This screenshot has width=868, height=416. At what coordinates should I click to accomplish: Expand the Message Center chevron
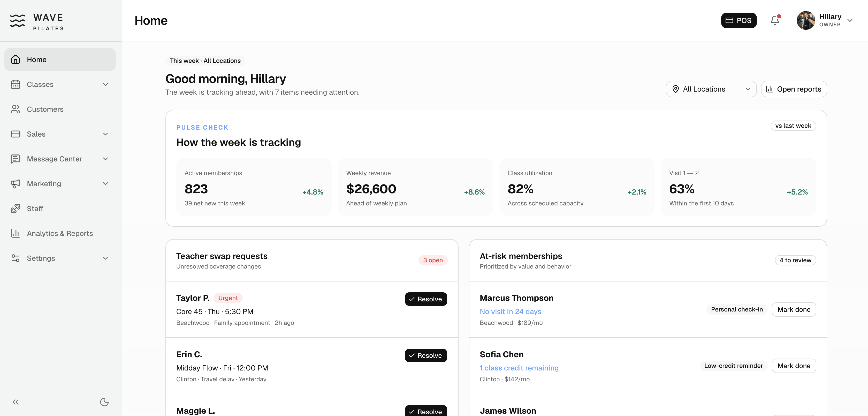point(105,159)
